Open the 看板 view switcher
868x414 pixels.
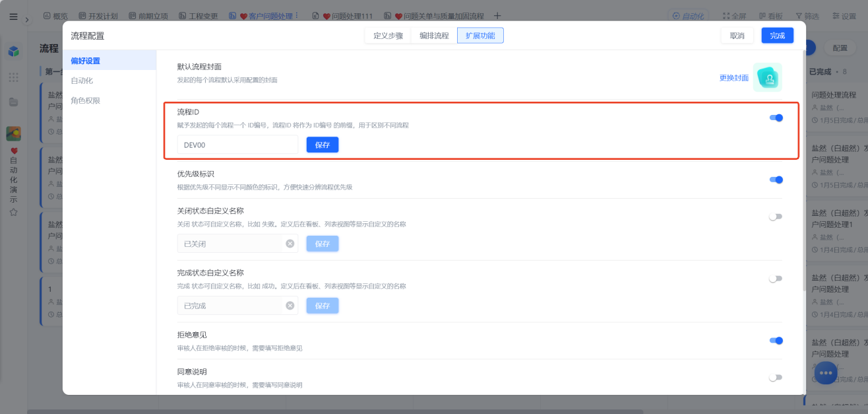point(771,16)
